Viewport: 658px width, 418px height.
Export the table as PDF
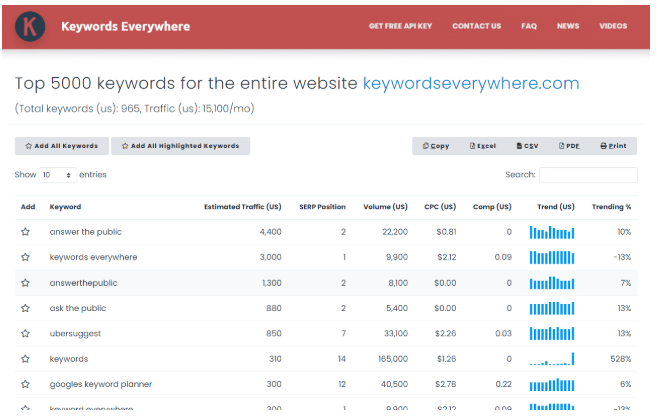569,146
